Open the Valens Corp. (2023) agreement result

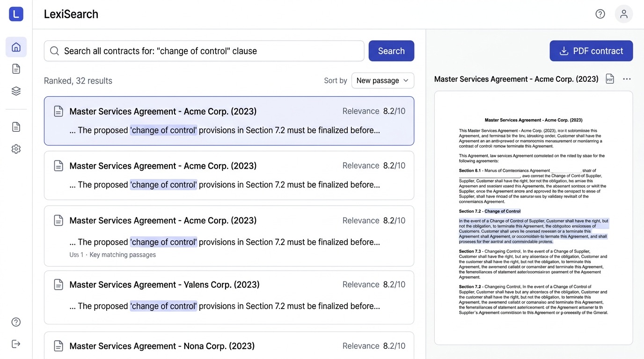[229, 297]
